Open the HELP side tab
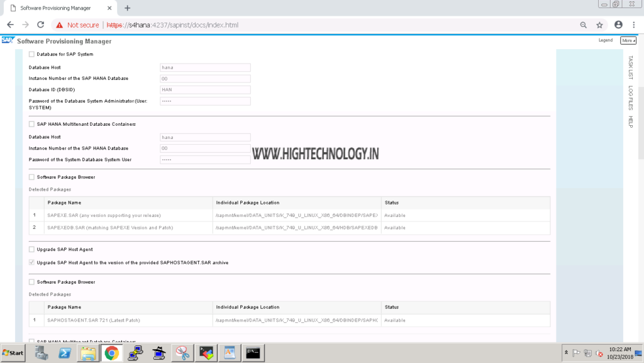 (631, 121)
